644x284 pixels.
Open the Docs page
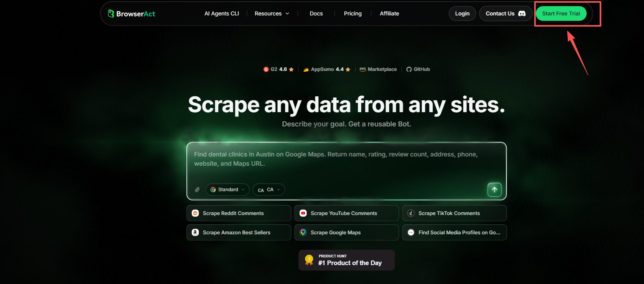point(316,13)
